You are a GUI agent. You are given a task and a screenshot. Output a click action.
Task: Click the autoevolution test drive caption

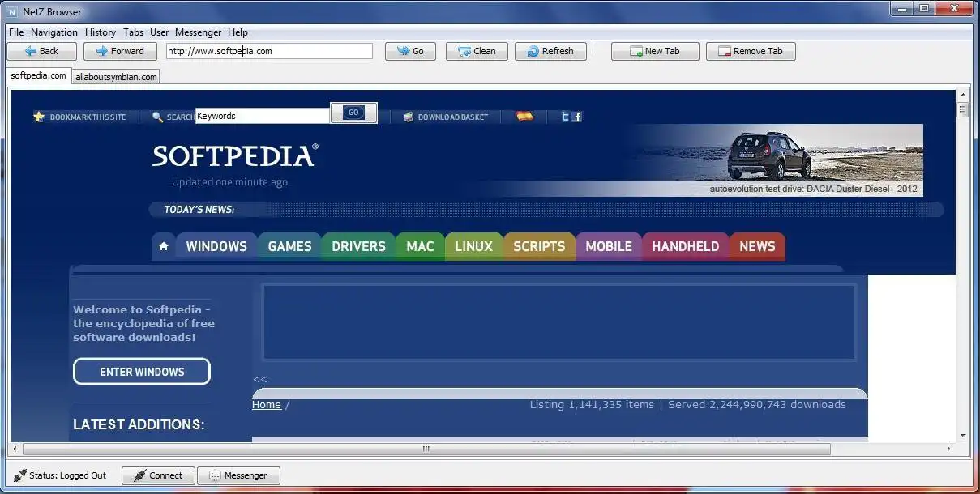[x=814, y=190]
